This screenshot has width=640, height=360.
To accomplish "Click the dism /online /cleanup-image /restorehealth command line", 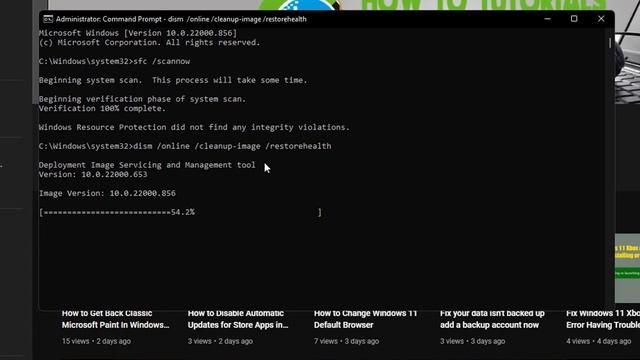I will coord(185,146).
